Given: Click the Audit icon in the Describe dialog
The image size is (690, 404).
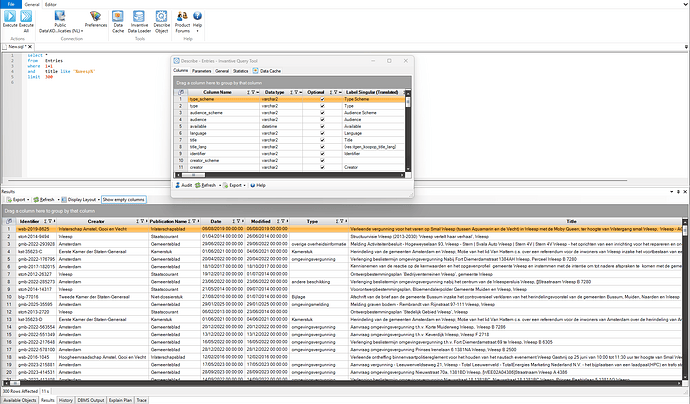Looking at the screenshot, I should click(x=178, y=185).
